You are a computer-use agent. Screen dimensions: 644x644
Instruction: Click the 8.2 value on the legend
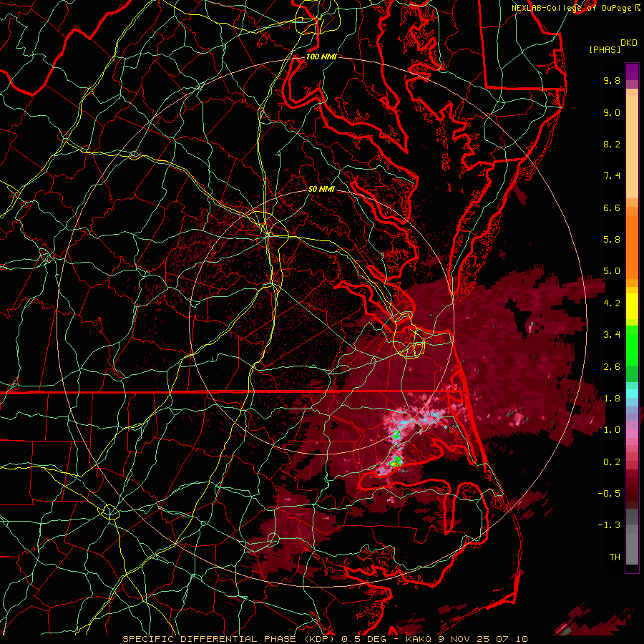(x=612, y=144)
